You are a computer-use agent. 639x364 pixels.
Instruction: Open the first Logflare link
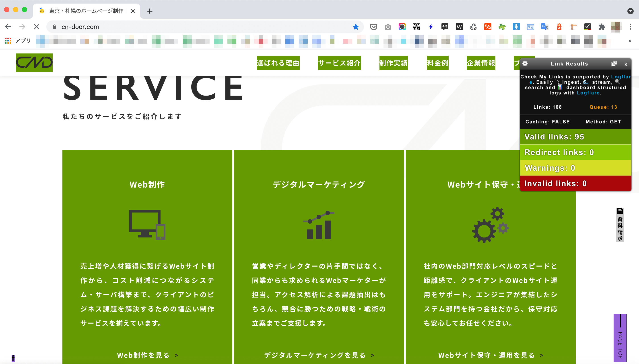[x=621, y=77]
